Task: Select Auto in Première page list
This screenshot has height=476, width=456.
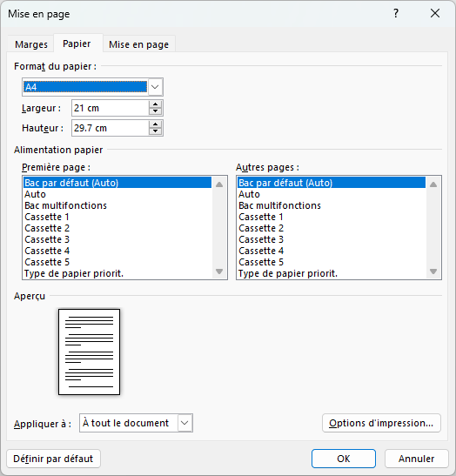Action: (117, 194)
